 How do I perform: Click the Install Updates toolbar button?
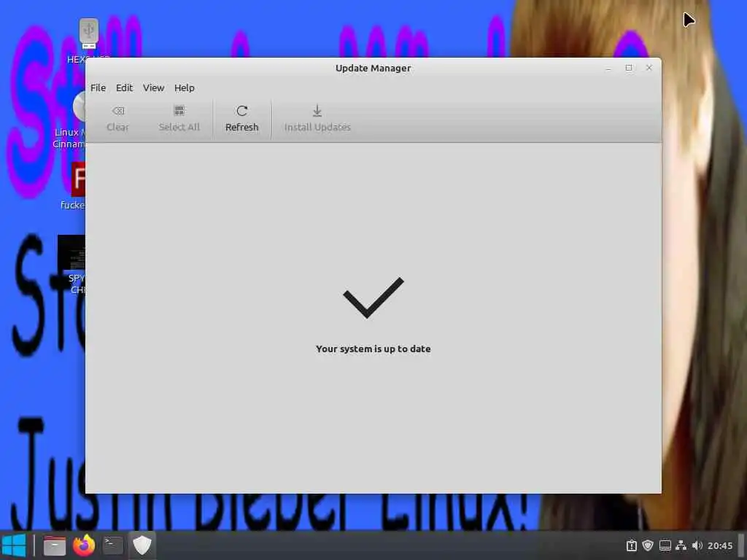point(317,119)
